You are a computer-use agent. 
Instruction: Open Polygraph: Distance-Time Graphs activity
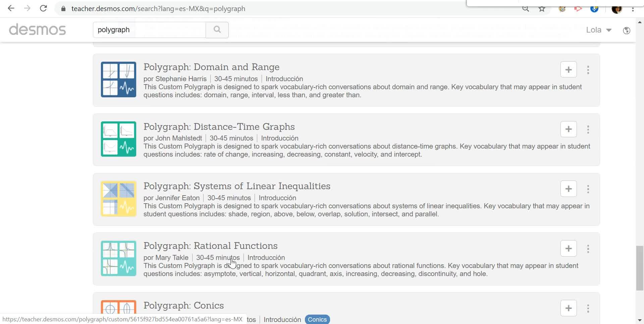[x=219, y=127]
